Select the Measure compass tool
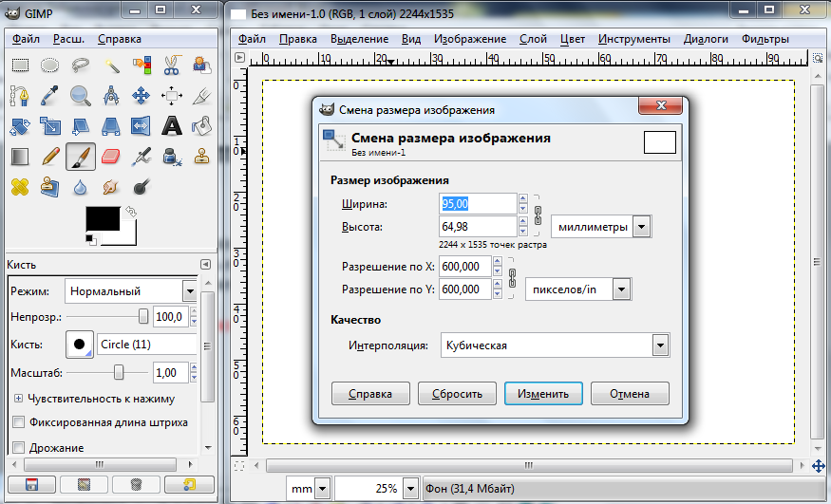Viewport: 831px width, 504px height. tap(111, 96)
